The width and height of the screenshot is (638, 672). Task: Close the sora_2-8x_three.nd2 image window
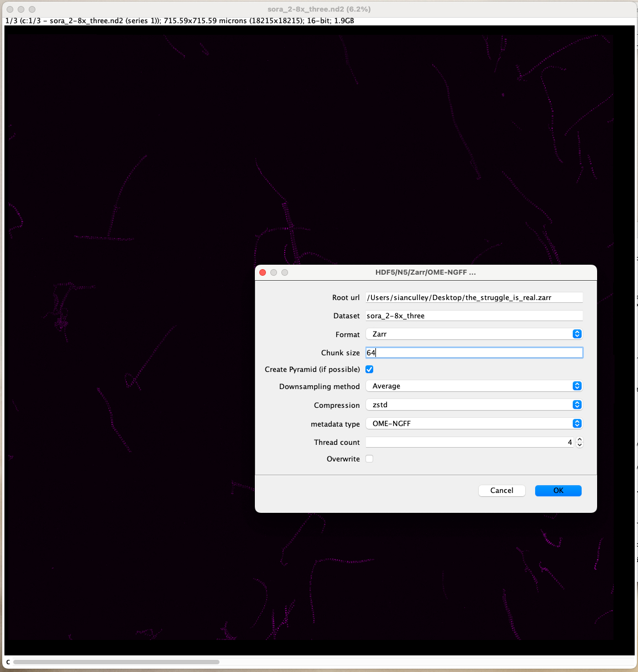pyautogui.click(x=10, y=9)
